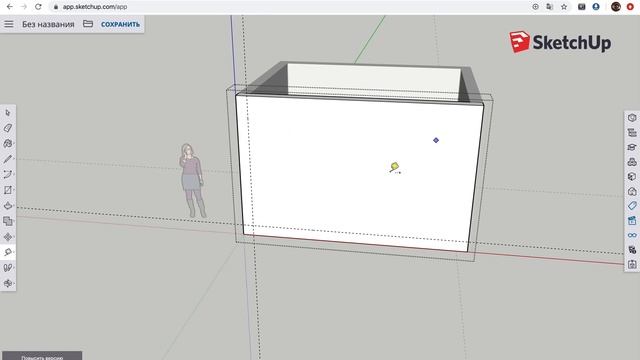Click the translate page icon
The width and height of the screenshot is (640, 360).
click(549, 7)
